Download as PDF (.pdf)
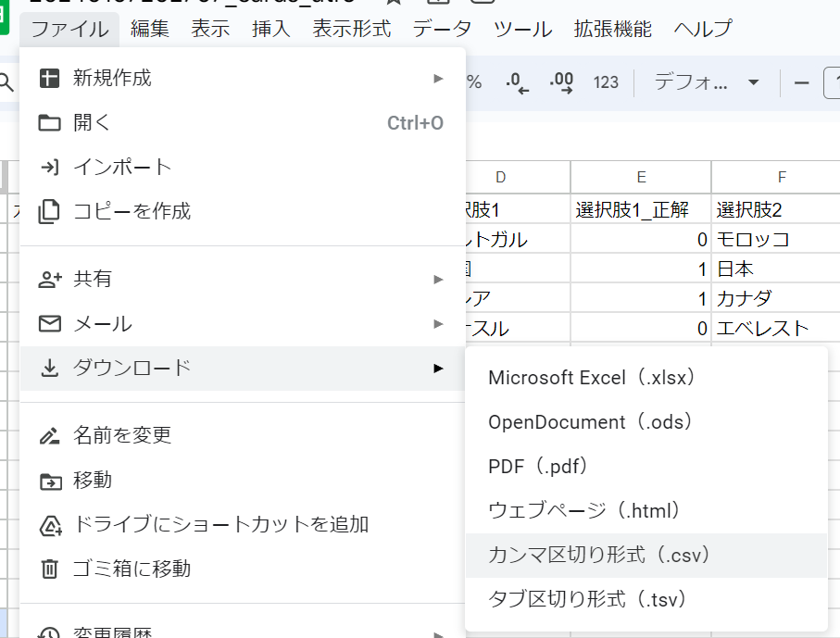This screenshot has height=638, width=840. (x=646, y=467)
